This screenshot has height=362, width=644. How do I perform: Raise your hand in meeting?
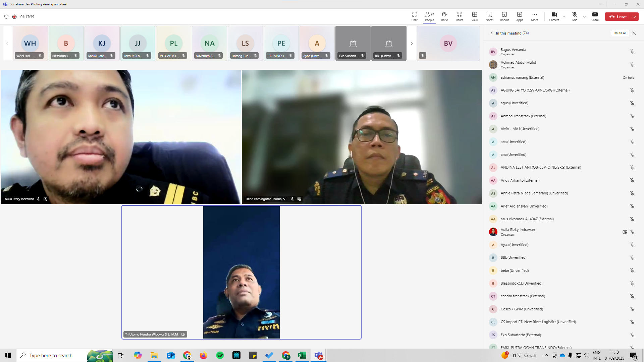coord(444,16)
